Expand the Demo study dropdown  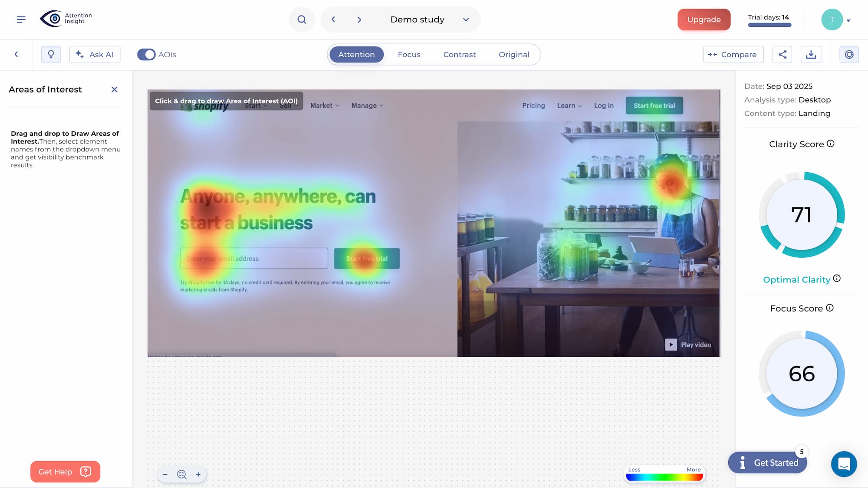(466, 20)
